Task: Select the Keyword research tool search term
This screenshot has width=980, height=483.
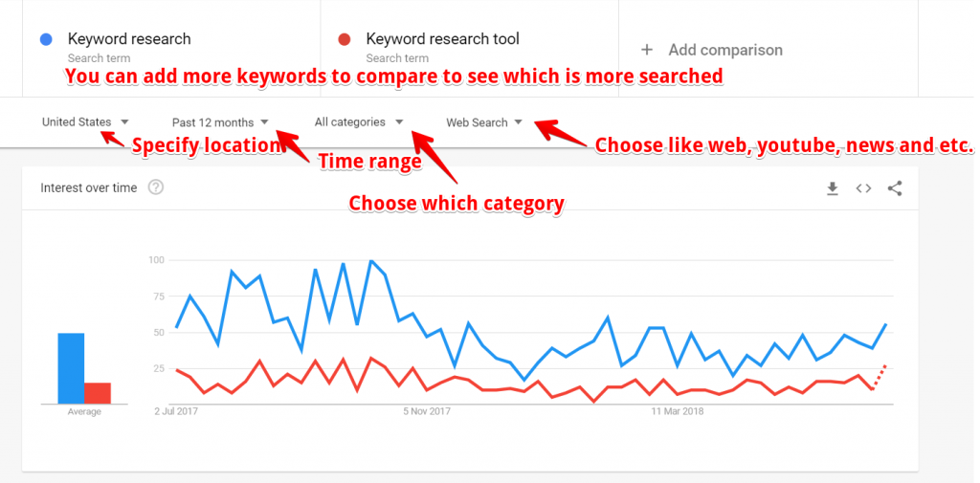Action: (442, 40)
